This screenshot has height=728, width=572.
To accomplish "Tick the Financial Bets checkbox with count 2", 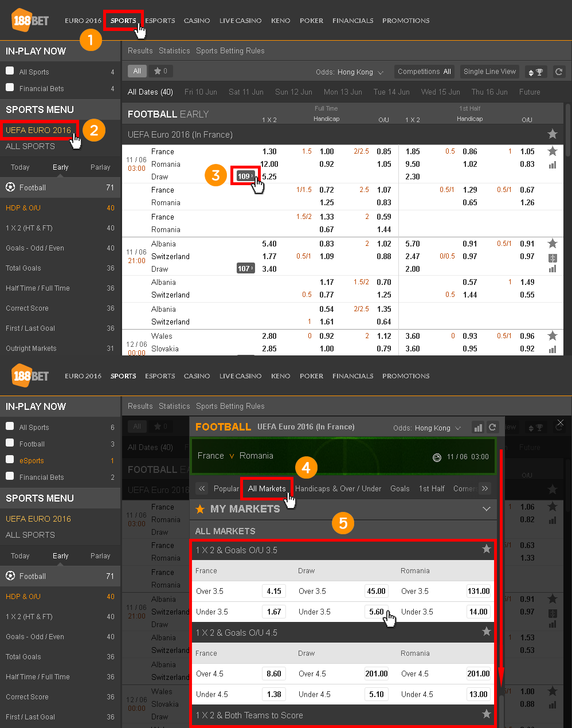I will [10, 476].
